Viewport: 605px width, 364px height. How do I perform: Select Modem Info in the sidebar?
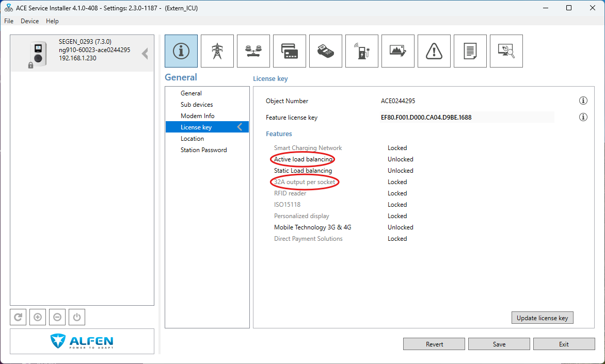(197, 116)
